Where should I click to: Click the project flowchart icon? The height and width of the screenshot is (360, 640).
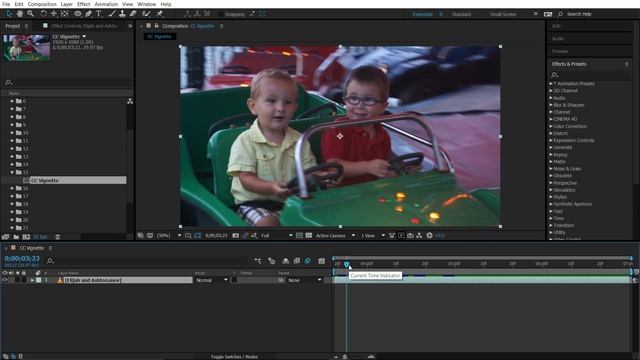point(130,101)
